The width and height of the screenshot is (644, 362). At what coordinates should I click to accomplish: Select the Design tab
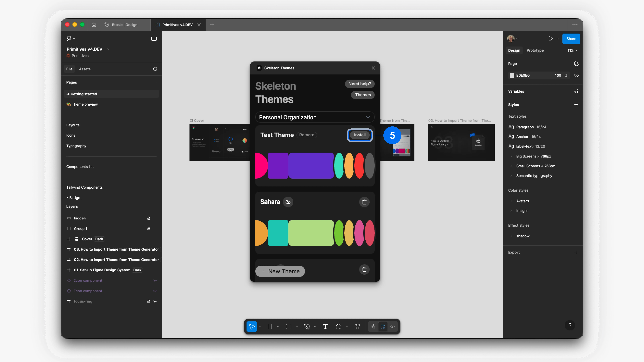514,50
